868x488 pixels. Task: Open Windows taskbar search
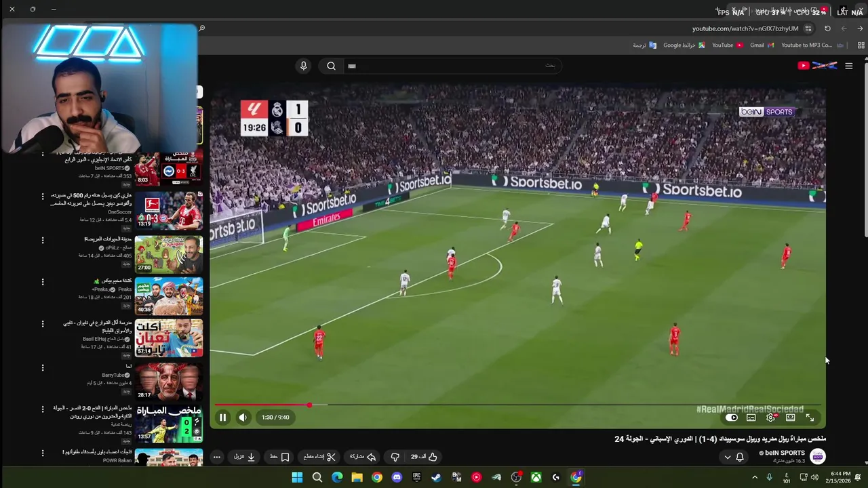(317, 477)
